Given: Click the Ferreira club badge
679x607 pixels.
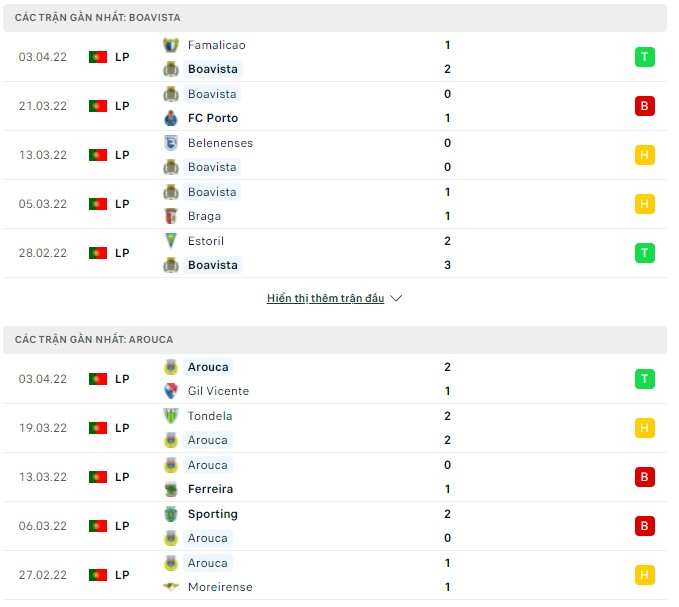Looking at the screenshot, I should (170, 489).
